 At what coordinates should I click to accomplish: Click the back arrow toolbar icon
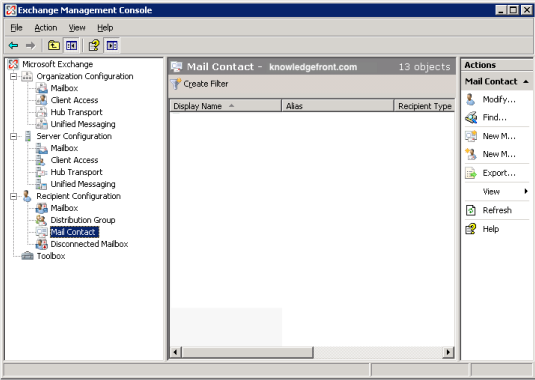(14, 45)
